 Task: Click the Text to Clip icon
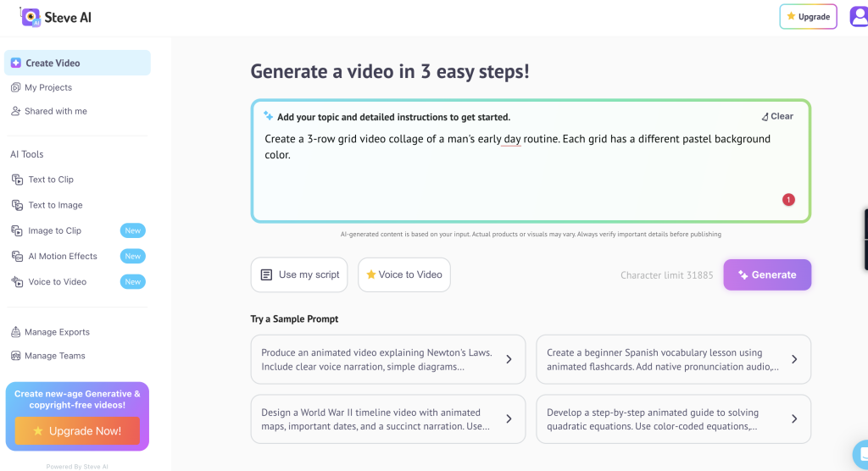[17, 180]
